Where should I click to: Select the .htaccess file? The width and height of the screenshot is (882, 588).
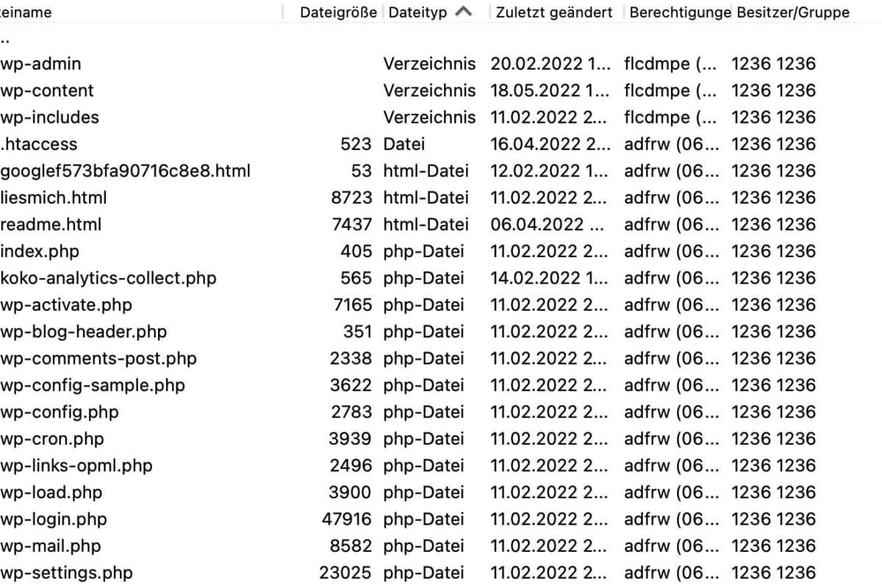[x=39, y=144]
